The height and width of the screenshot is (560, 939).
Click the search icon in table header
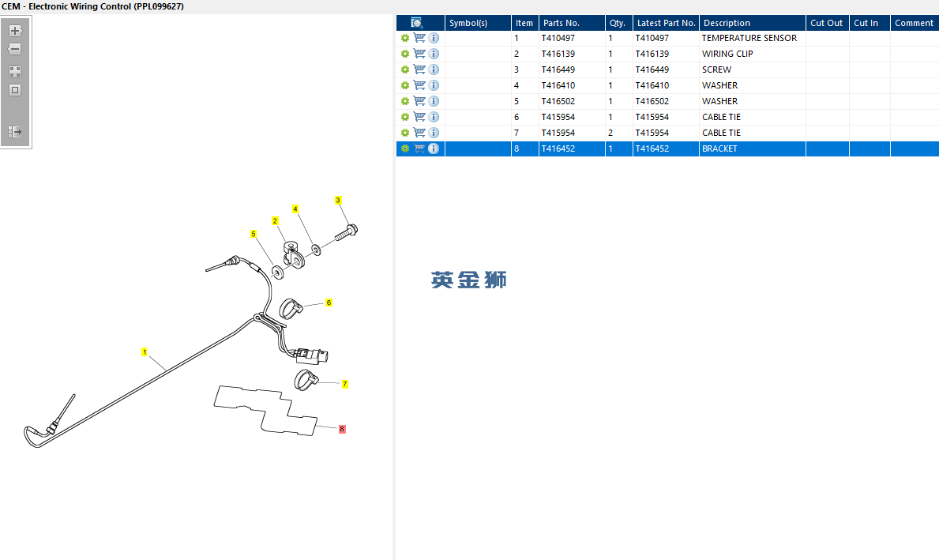(x=417, y=23)
